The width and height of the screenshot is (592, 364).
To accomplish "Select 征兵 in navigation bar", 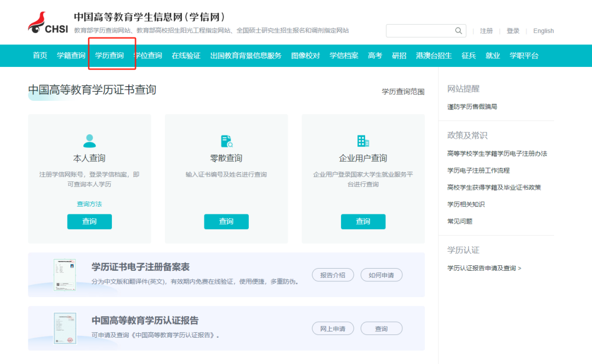I will coord(469,55).
